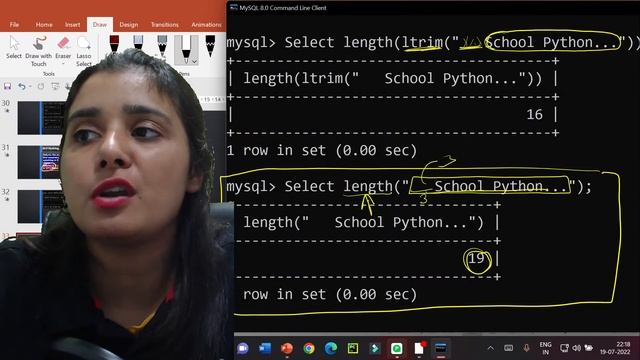This screenshot has width=640, height=360.
Task: Click the 'Select length(ltrim(' command line
Action: click(x=433, y=42)
